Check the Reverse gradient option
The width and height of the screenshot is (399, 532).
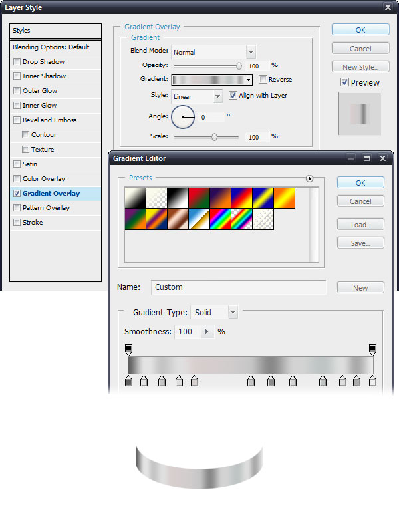point(263,79)
